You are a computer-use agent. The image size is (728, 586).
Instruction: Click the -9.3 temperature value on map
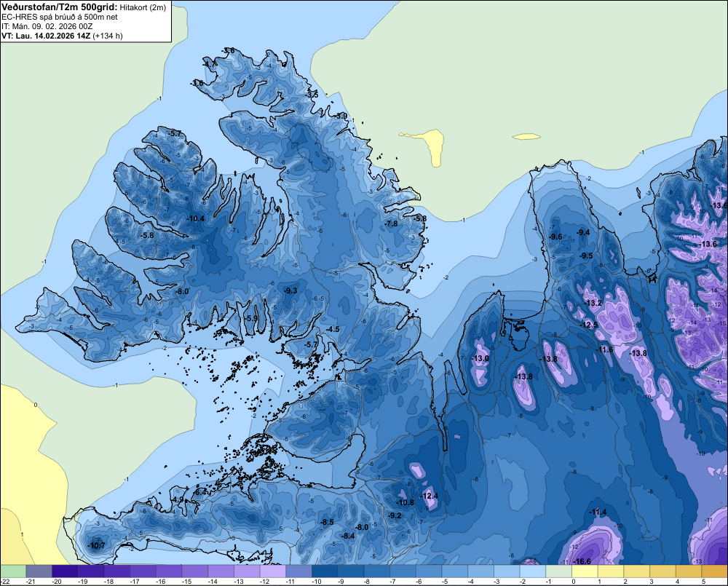(x=290, y=290)
